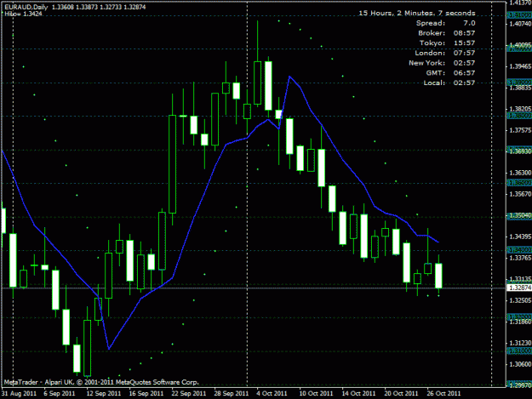532x399 pixels.
Task: Click the '4 Oct 2011' date label
Action: click(x=272, y=394)
